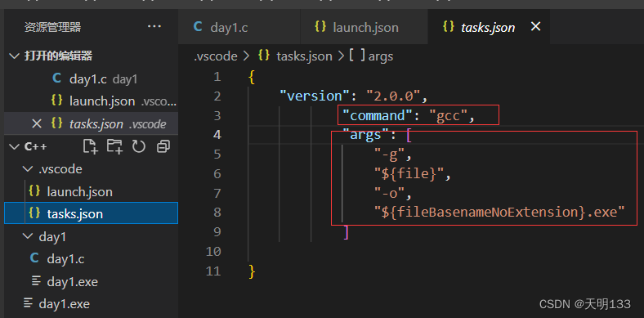Collapse the day1 folder in explorer
This screenshot has width=644, height=318.
(x=28, y=236)
